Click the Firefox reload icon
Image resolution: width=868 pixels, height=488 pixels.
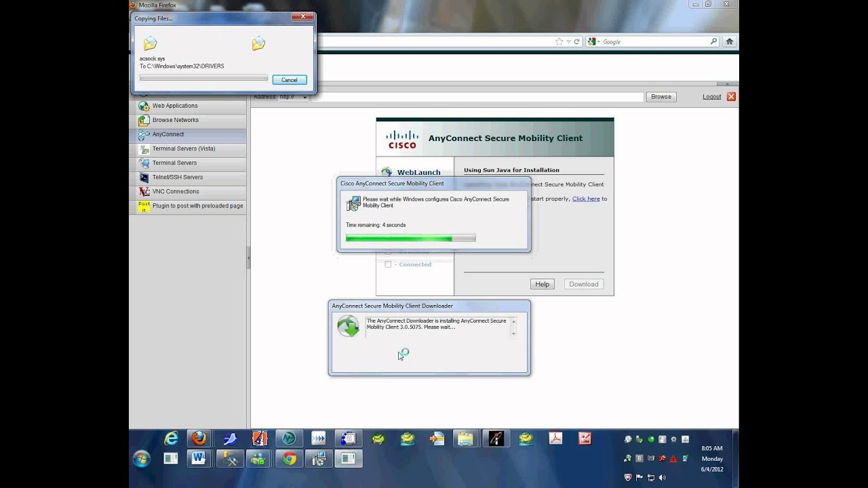tap(577, 41)
